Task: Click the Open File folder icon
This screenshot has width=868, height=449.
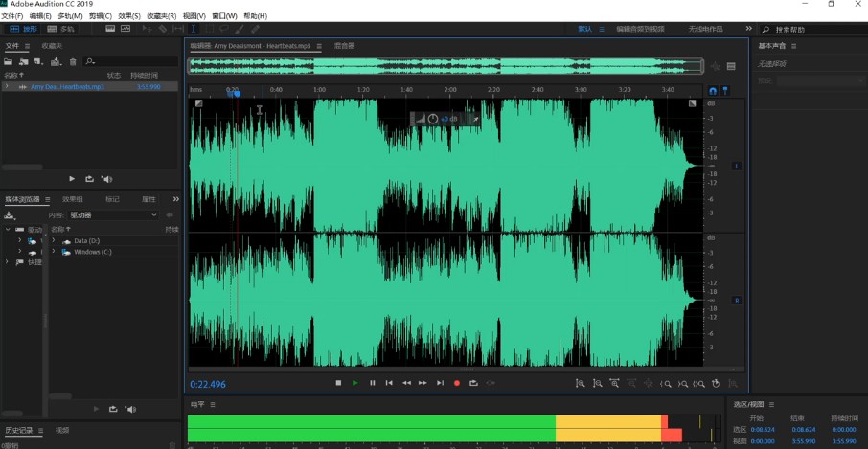Action: pyautogui.click(x=9, y=62)
